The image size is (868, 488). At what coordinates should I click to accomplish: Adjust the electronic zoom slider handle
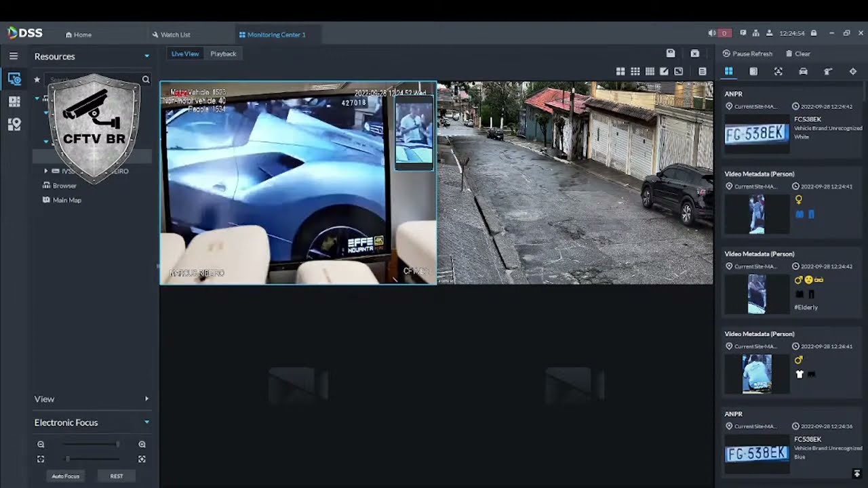pos(118,445)
